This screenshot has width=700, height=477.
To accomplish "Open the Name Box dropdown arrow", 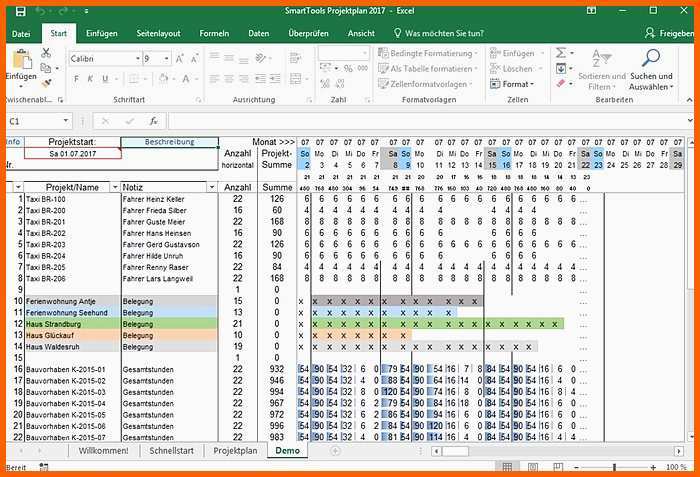I will (x=66, y=121).
